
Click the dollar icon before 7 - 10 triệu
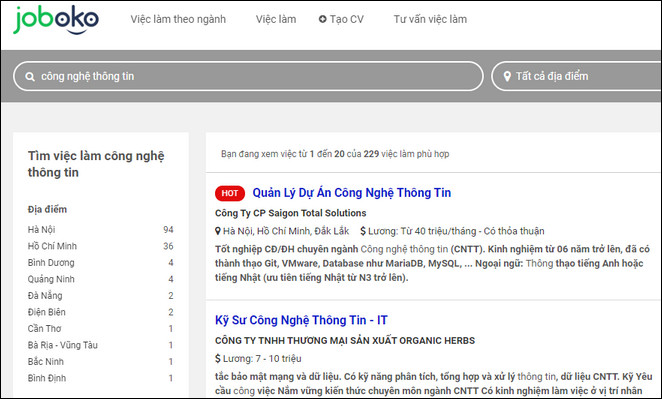[x=218, y=358]
